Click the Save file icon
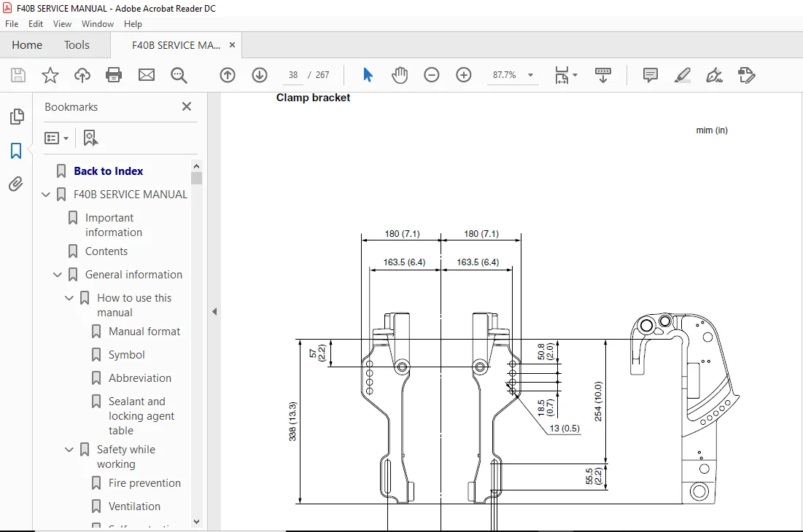 click(18, 75)
